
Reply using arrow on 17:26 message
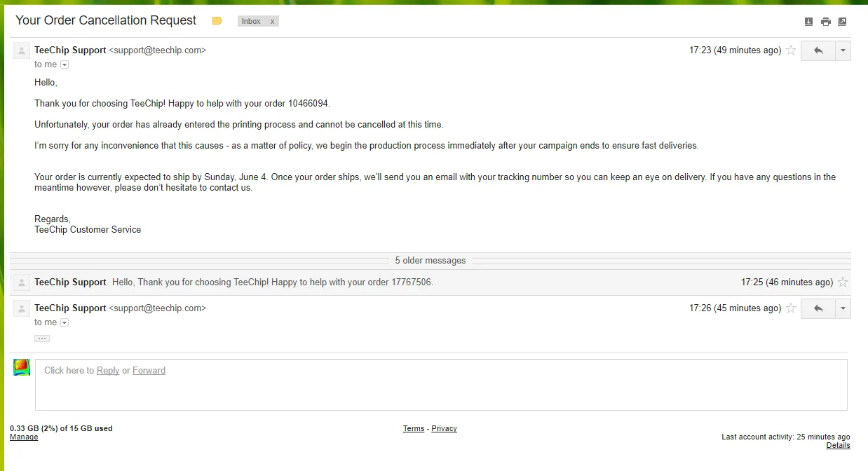(x=818, y=308)
